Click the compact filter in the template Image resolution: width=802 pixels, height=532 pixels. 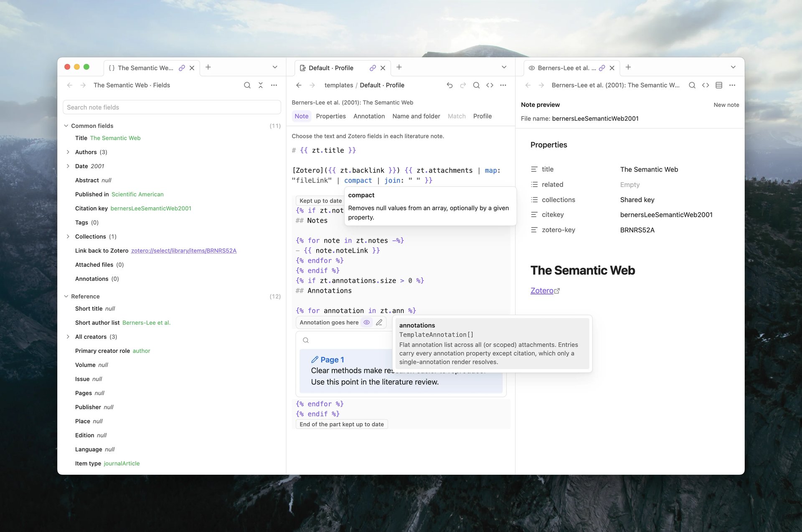point(358,180)
